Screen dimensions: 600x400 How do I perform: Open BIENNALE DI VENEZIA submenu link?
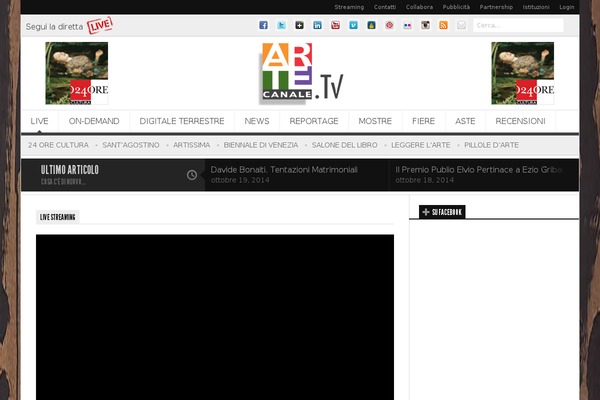tap(261, 145)
